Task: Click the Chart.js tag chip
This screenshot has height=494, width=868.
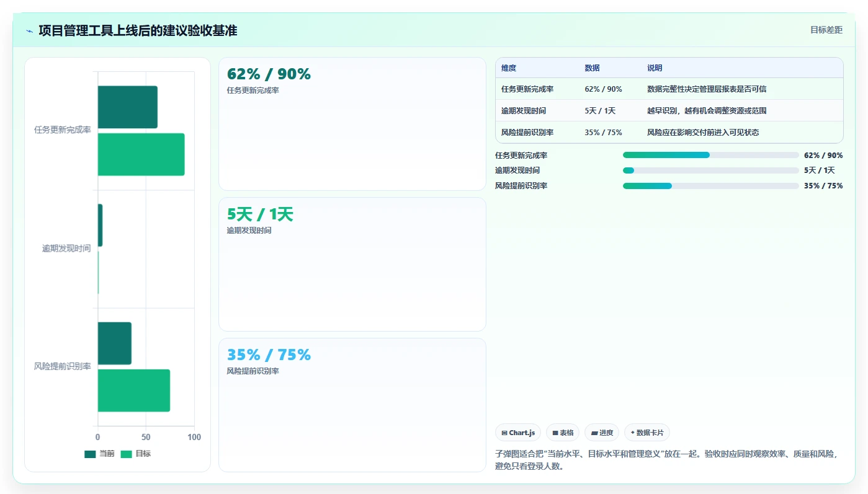Action: click(x=518, y=433)
